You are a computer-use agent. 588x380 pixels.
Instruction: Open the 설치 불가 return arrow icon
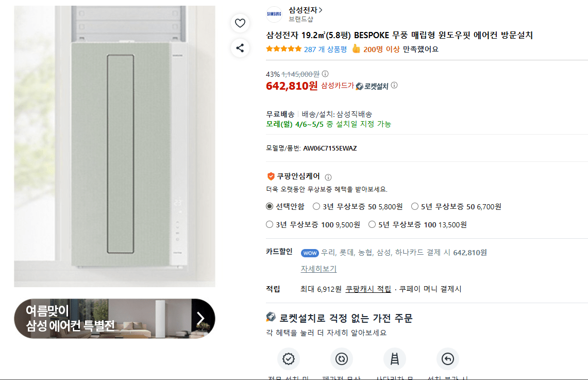(x=447, y=359)
